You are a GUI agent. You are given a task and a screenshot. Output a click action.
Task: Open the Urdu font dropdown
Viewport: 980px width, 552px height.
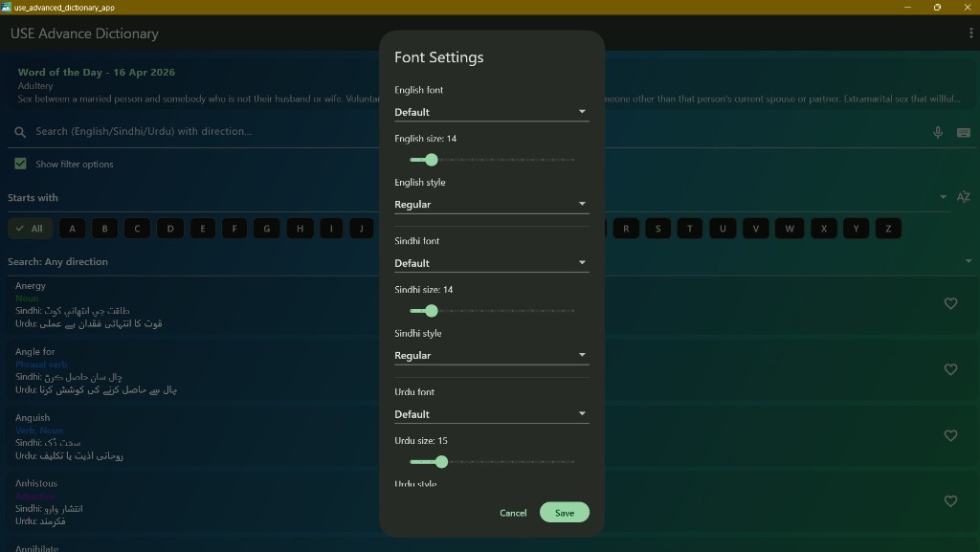491,414
